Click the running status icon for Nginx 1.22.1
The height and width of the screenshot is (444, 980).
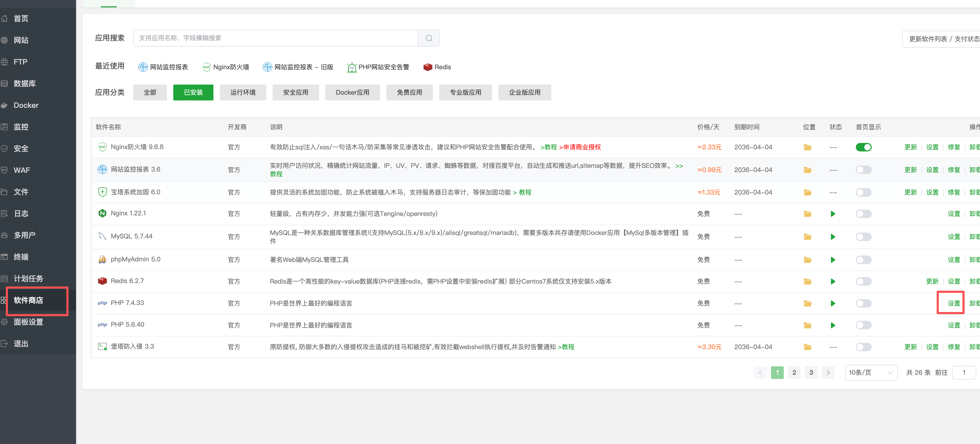(x=833, y=214)
